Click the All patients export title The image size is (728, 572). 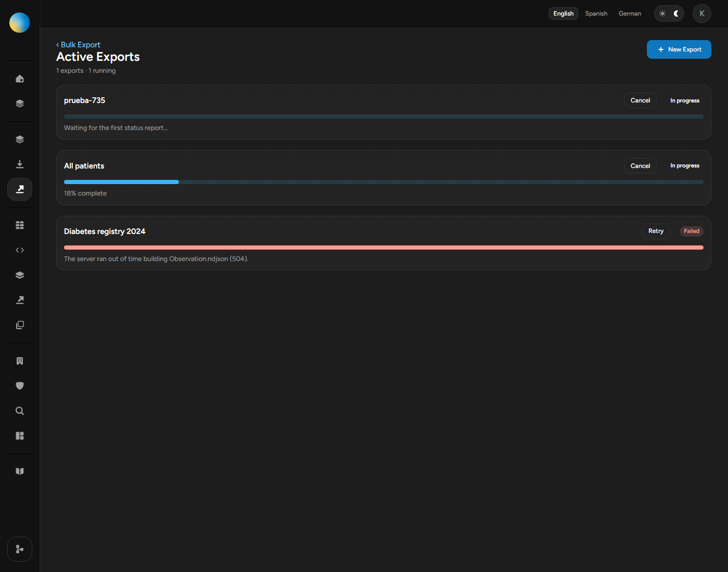pos(84,166)
